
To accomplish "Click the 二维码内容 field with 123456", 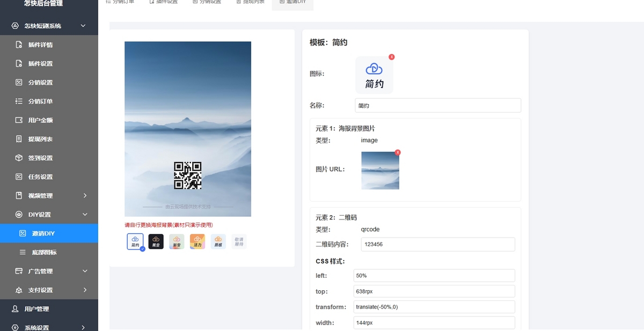I will pyautogui.click(x=438, y=244).
